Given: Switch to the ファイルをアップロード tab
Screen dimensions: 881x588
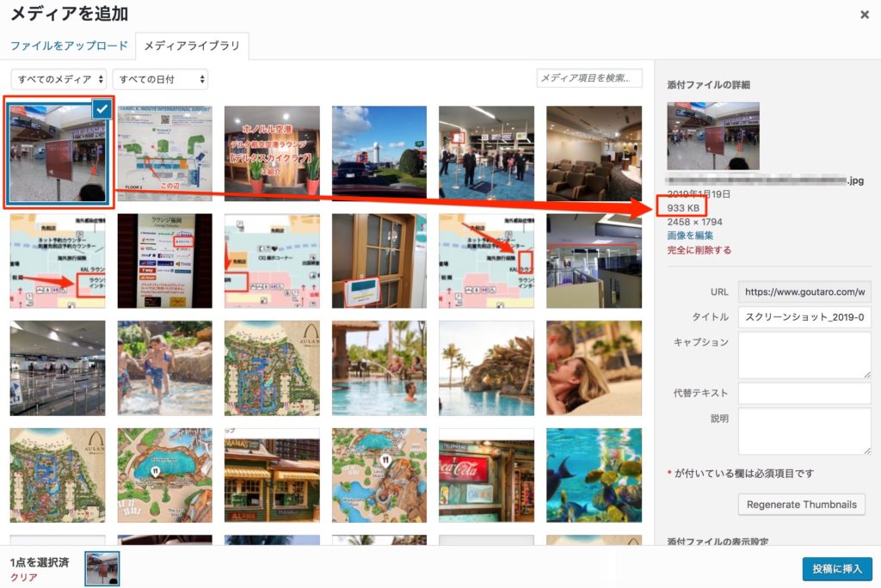Looking at the screenshot, I should (69, 46).
